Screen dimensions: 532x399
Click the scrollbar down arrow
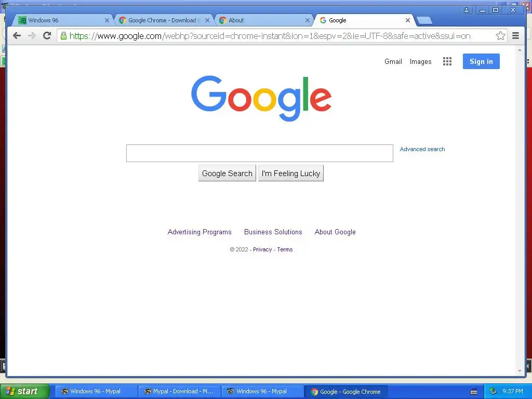[520, 371]
